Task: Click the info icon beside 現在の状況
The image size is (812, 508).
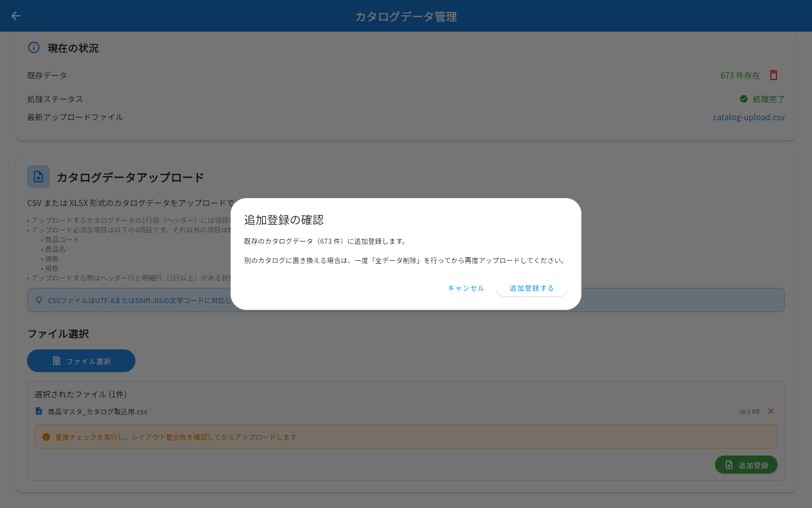Action: pos(34,47)
